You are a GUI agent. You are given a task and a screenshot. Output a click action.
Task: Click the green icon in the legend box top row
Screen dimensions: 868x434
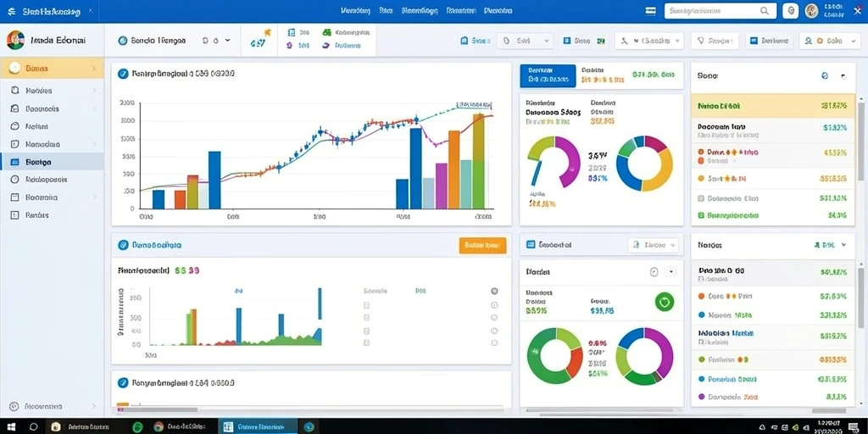click(326, 33)
